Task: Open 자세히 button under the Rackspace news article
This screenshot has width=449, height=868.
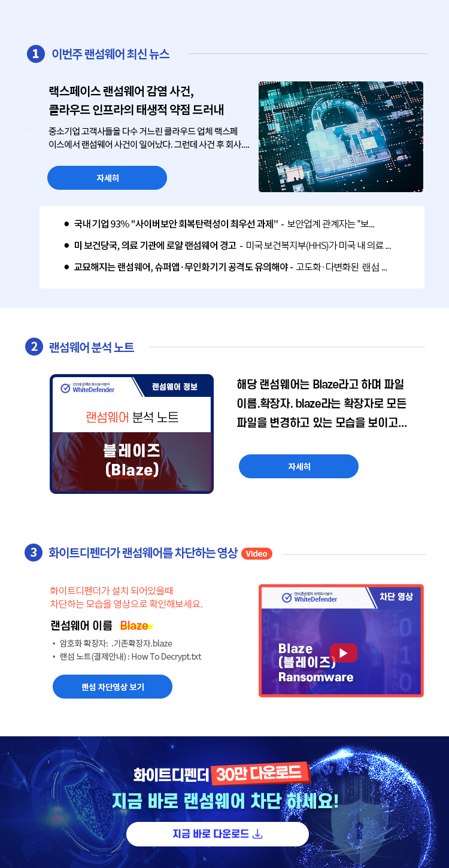Action: pyautogui.click(x=107, y=178)
